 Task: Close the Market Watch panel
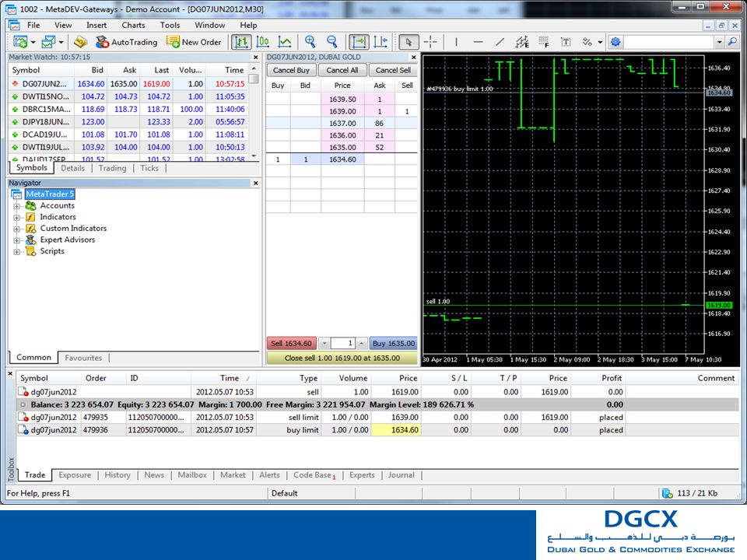click(x=255, y=57)
